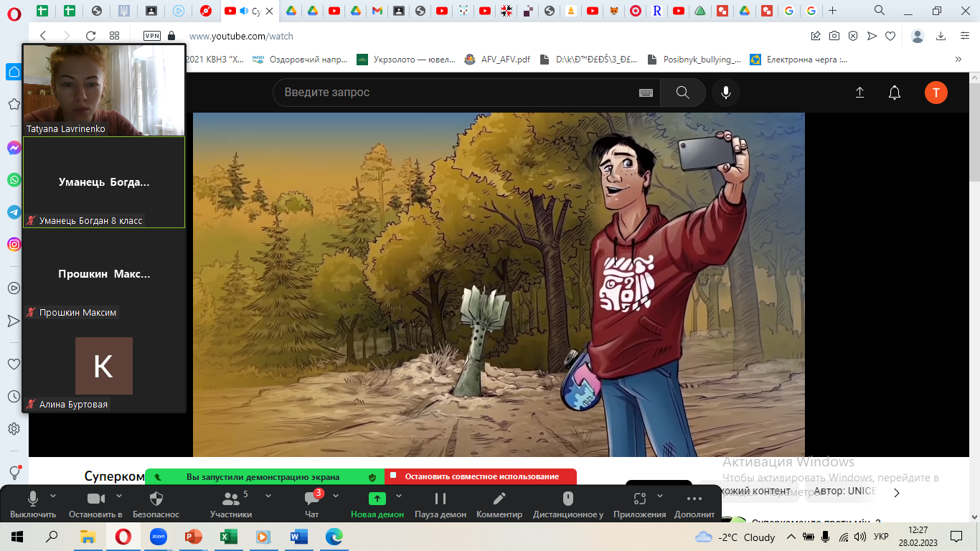This screenshot has width=980, height=551.
Task: Open Excel from Windows taskbar
Action: click(228, 536)
